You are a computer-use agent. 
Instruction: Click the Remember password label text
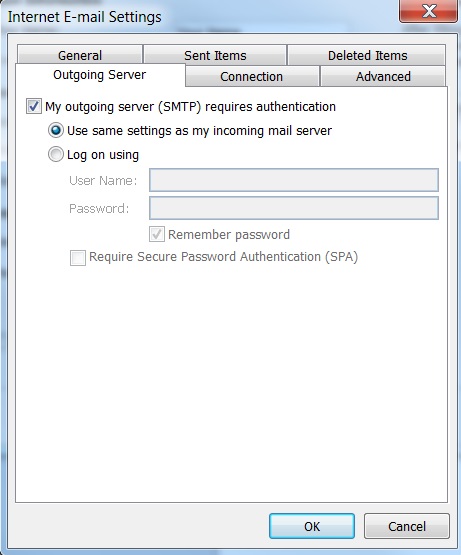click(229, 235)
